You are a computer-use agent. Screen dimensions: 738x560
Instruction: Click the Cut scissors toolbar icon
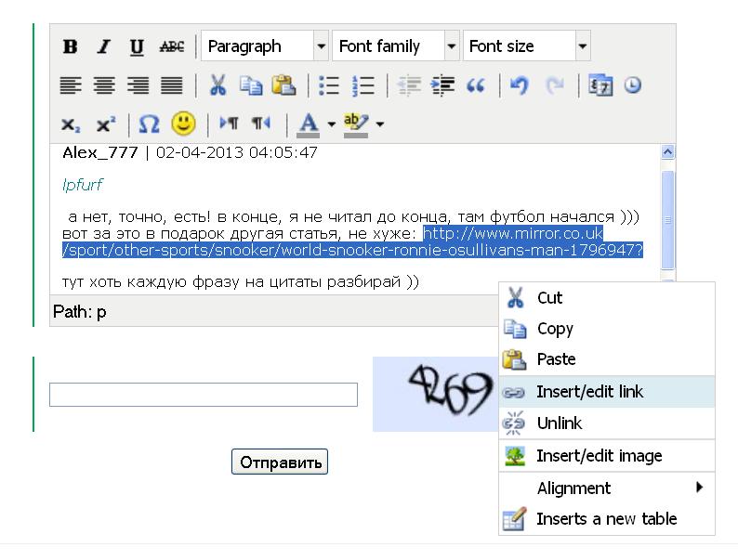pos(217,85)
